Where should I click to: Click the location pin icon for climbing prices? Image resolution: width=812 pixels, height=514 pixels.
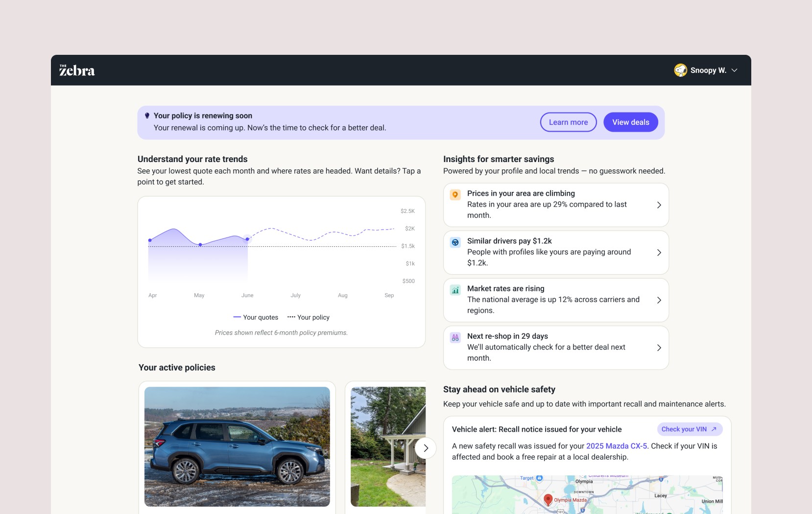[455, 195]
